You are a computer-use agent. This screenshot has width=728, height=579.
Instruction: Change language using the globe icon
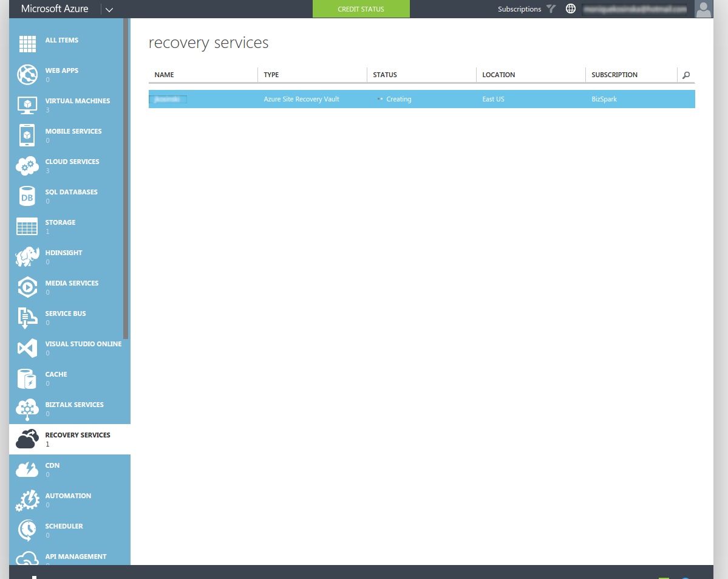[x=571, y=9]
